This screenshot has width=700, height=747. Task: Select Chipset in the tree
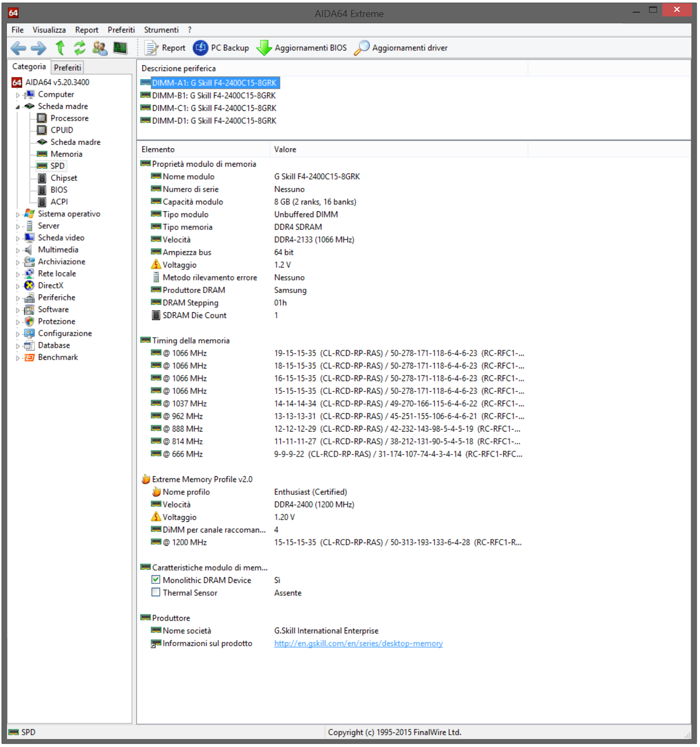coord(64,178)
